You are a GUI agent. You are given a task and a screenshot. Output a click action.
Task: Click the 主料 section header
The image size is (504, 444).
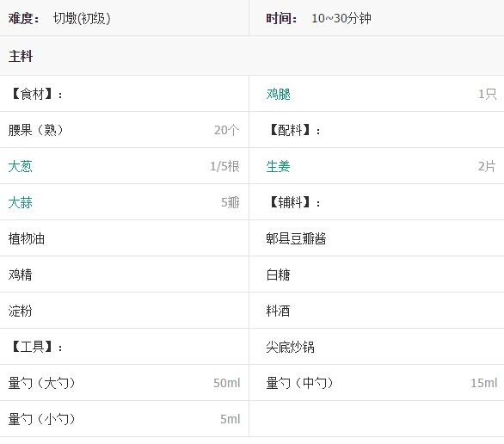21,56
